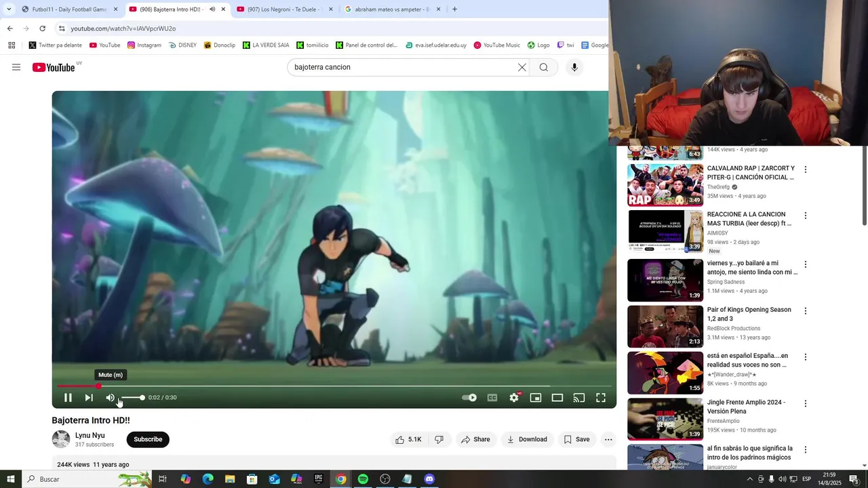The height and width of the screenshot is (488, 868).
Task: Save video to a playlist
Action: coord(577,439)
